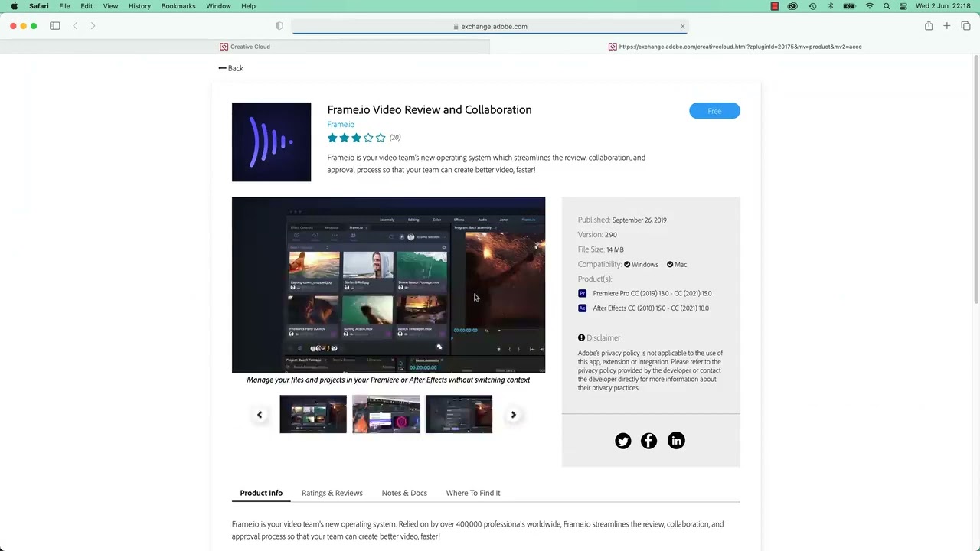Click the Back link

(230, 68)
